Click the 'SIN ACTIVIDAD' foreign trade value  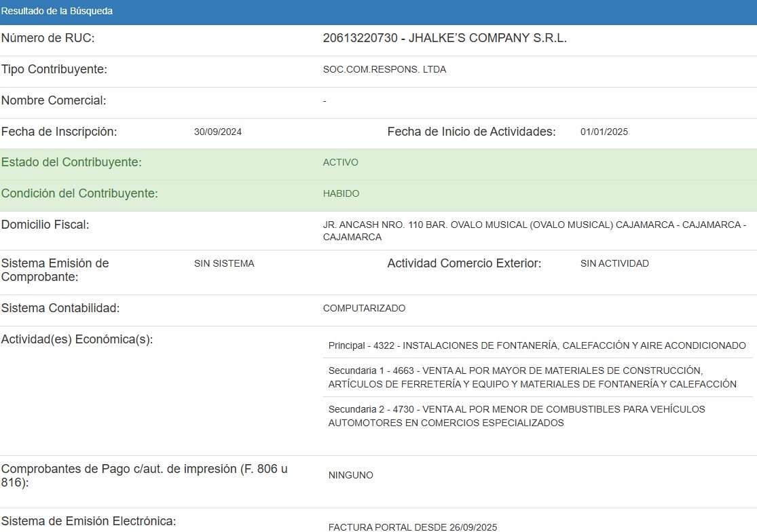pyautogui.click(x=614, y=264)
